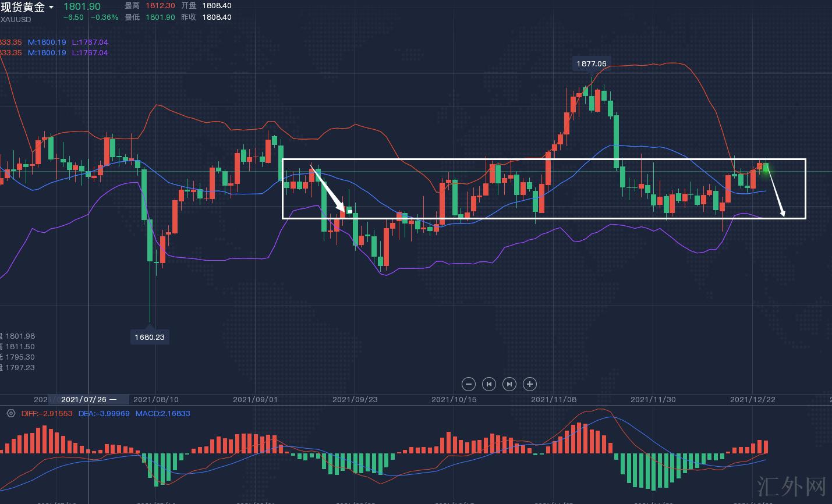Open the 现货黄金 symbol dropdown
The width and height of the screenshot is (832, 504).
tap(51, 8)
